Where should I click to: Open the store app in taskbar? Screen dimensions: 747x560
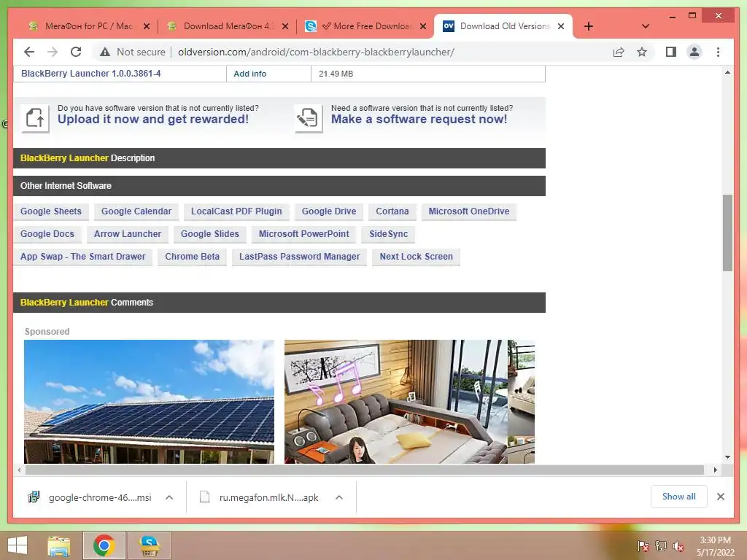(x=149, y=545)
